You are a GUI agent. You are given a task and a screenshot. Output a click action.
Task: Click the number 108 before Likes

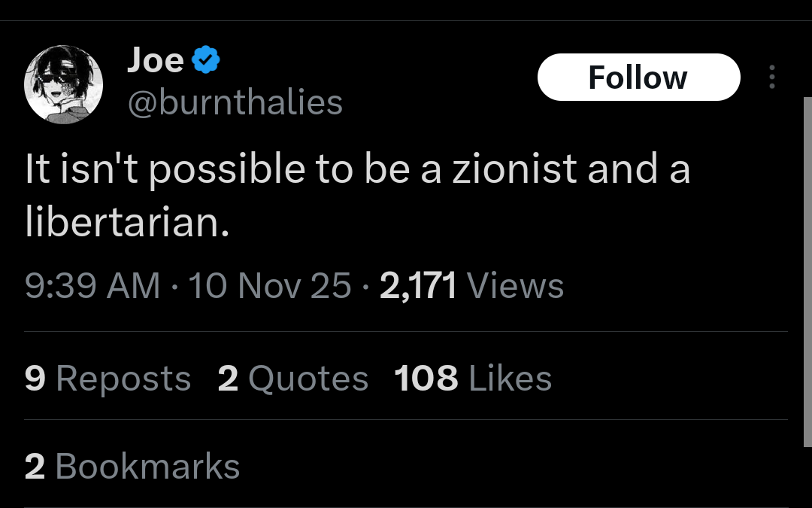pos(426,378)
